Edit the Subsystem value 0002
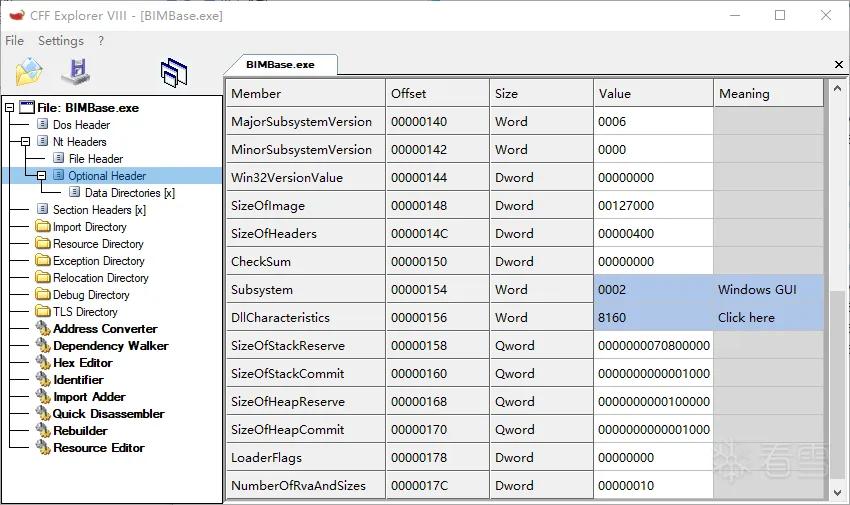 coord(653,289)
